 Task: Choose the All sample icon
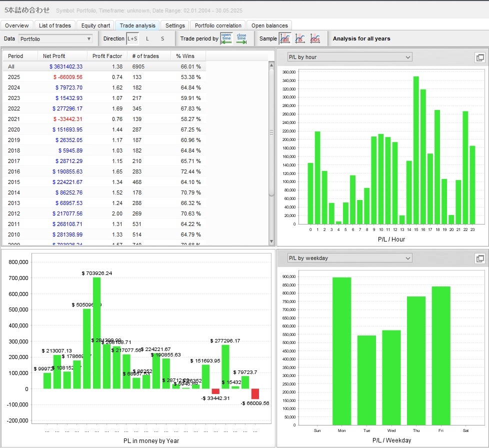pos(285,38)
